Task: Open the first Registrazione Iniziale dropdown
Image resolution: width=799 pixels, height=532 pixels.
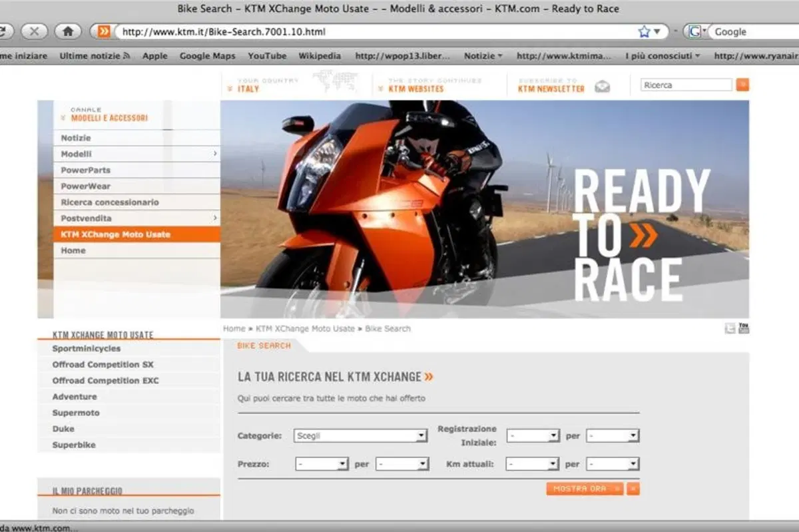Action: tap(533, 435)
